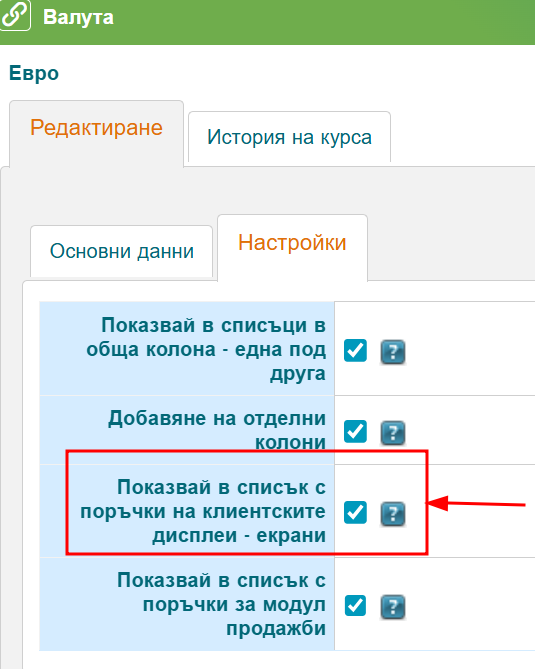Screen dimensions: 535x669
Task: Toggle Показвай в списъци в обща колона checkbox
Action: pyautogui.click(x=355, y=351)
